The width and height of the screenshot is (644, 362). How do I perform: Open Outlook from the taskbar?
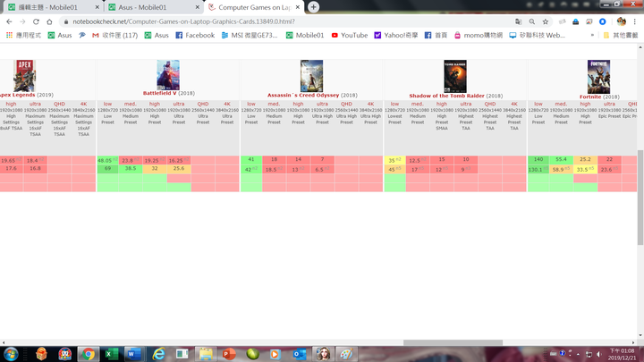(x=300, y=354)
